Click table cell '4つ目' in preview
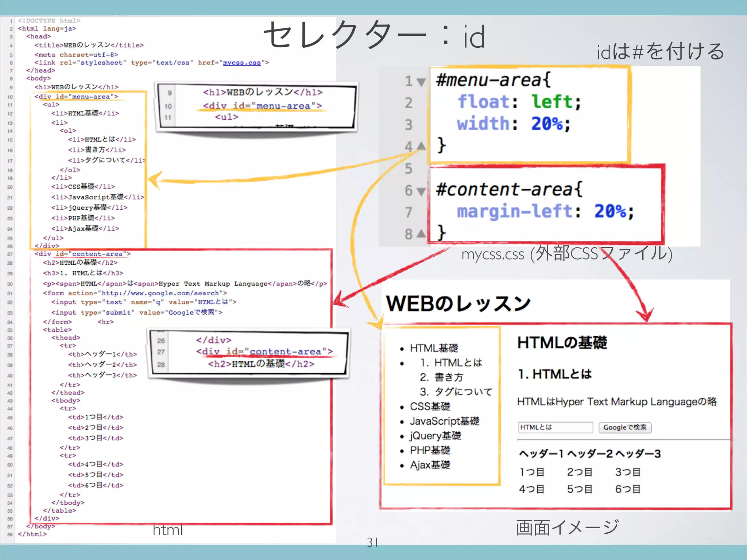 click(532, 489)
